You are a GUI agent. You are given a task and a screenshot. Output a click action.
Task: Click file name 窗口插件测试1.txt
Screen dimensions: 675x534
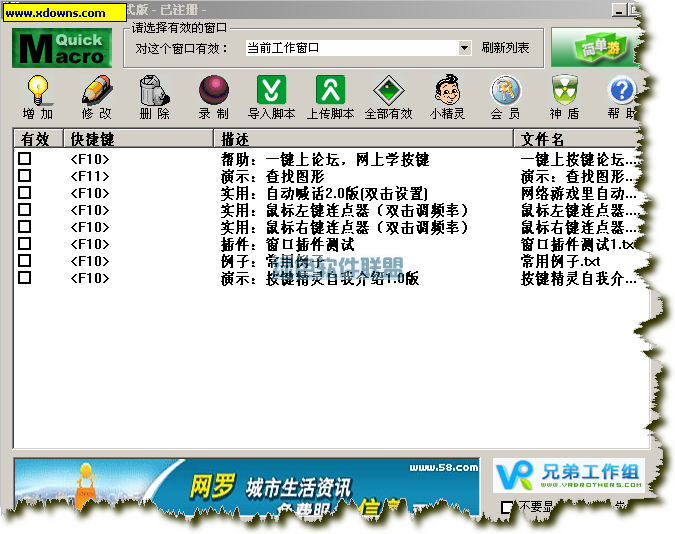(578, 244)
